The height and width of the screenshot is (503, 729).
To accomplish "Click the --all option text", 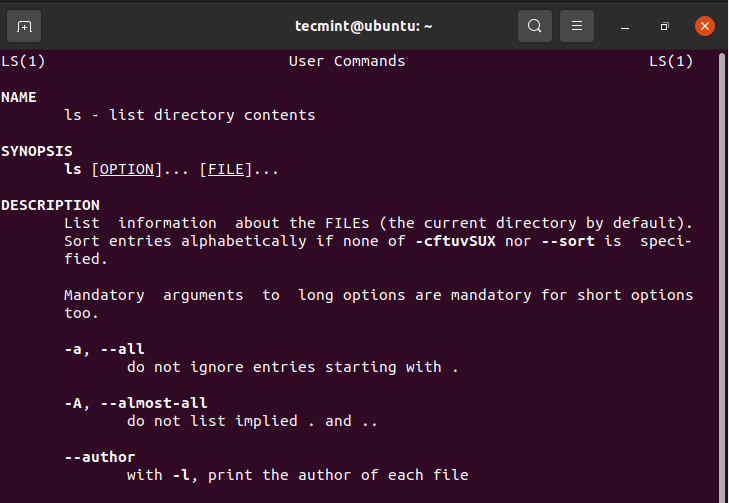I will (x=122, y=349).
